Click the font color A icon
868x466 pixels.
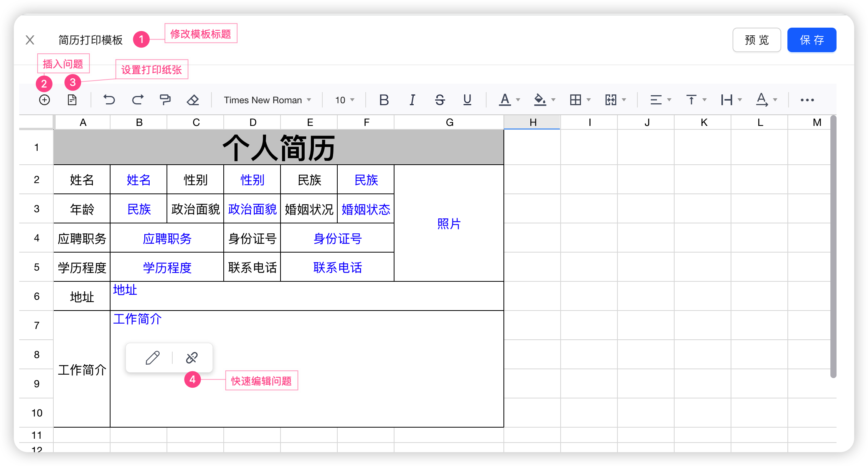505,100
